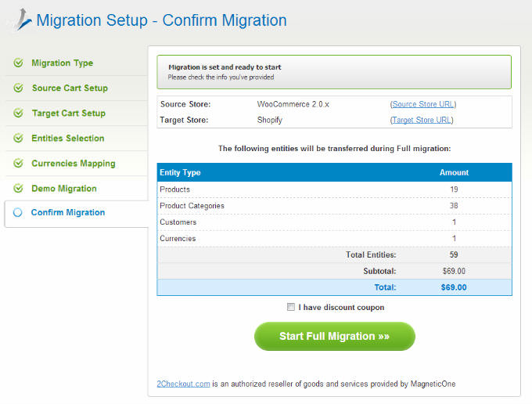The image size is (532, 404).
Task: Click the 'WooCommerce 2.0.x' source store text
Action: (293, 104)
